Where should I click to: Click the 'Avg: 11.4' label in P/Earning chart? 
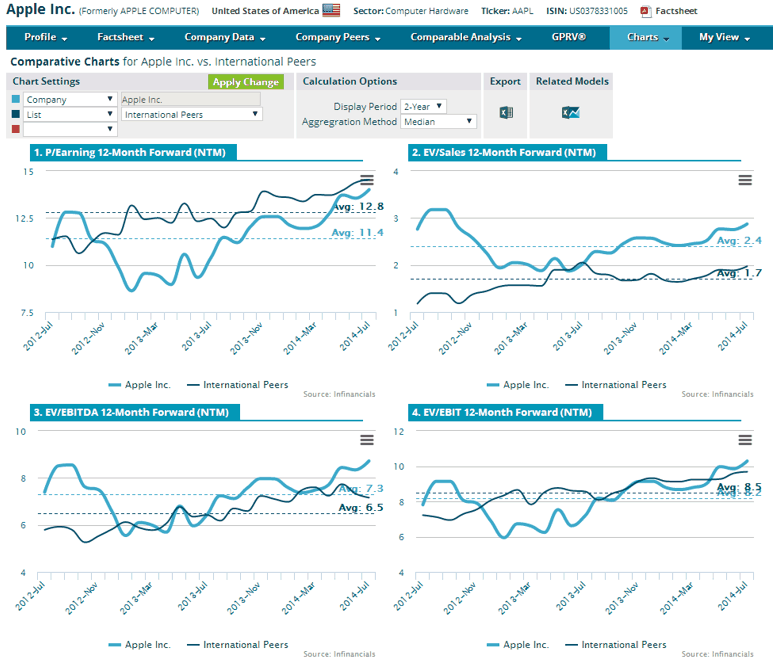(358, 232)
